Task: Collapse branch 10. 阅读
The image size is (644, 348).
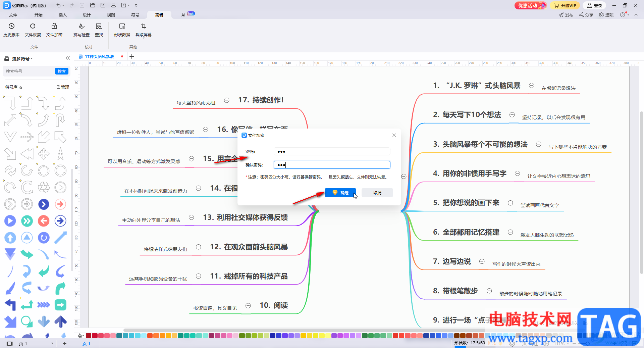Action: 248,306
